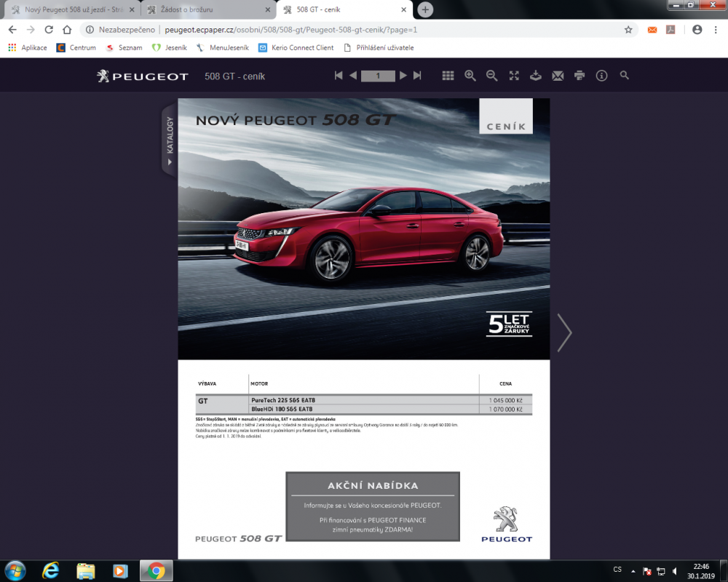This screenshot has height=582, width=728.
Task: Click the AKČNÍ NABÍDKA promo box
Action: click(373, 507)
